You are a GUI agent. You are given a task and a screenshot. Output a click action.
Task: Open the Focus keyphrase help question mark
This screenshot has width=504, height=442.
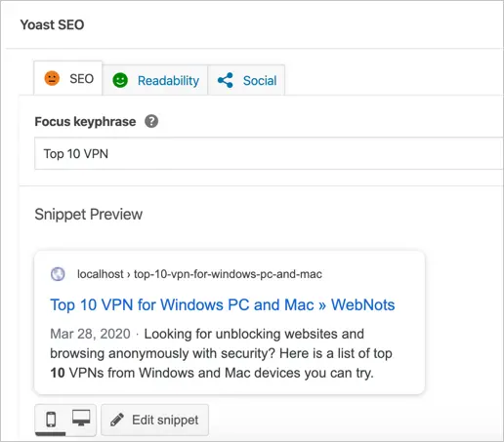151,121
